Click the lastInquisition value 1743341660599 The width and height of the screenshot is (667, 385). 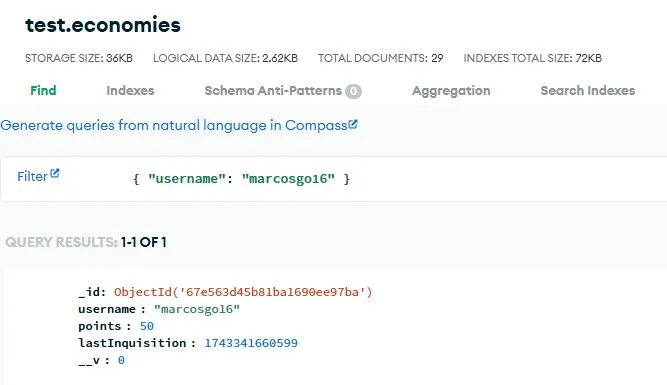coord(251,343)
